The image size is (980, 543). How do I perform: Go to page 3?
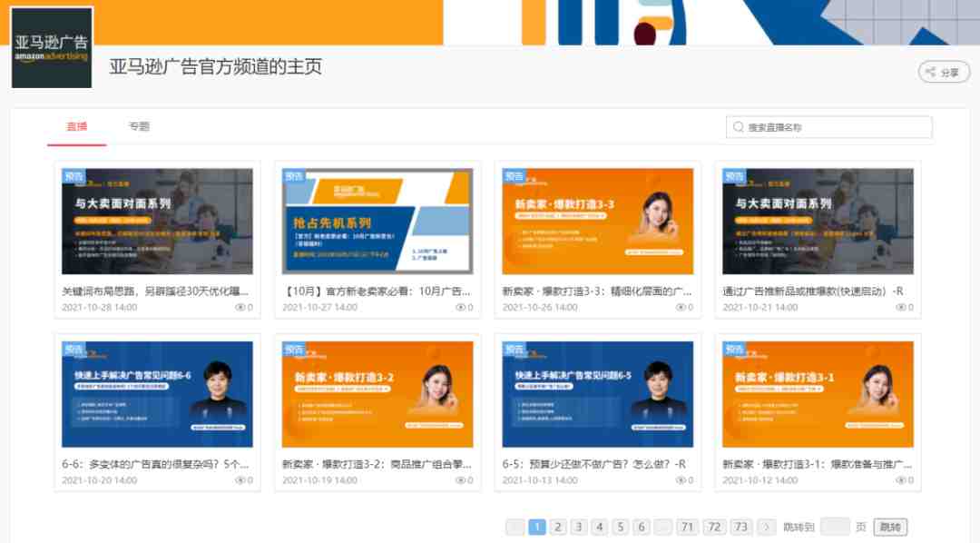tap(579, 527)
